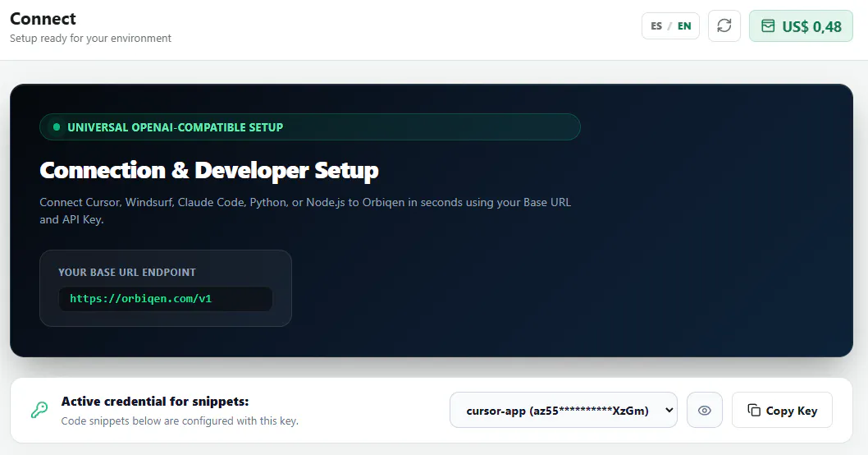Click the Connection & Developer Setup heading
The width and height of the screenshot is (868, 455).
(x=208, y=170)
